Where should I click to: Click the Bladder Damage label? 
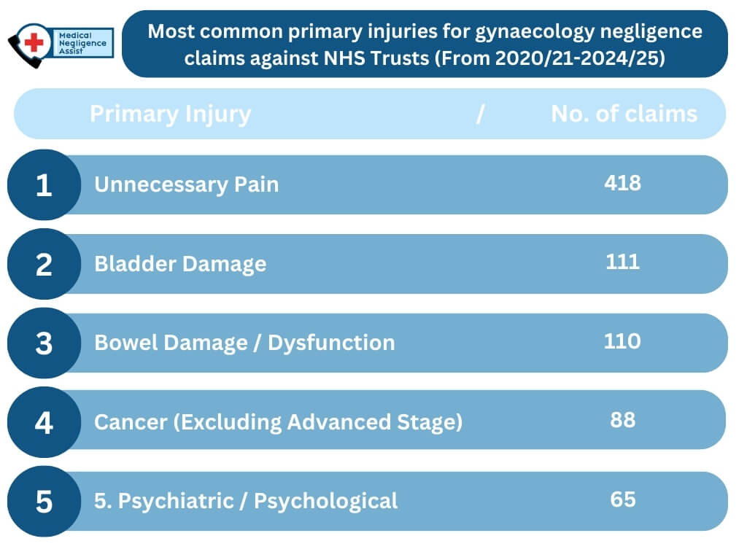point(180,264)
